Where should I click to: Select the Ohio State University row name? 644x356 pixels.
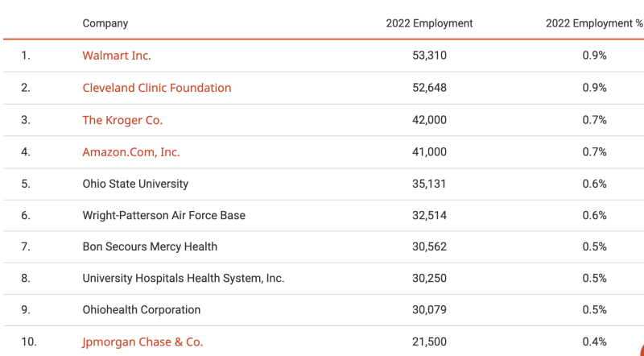[x=135, y=184]
